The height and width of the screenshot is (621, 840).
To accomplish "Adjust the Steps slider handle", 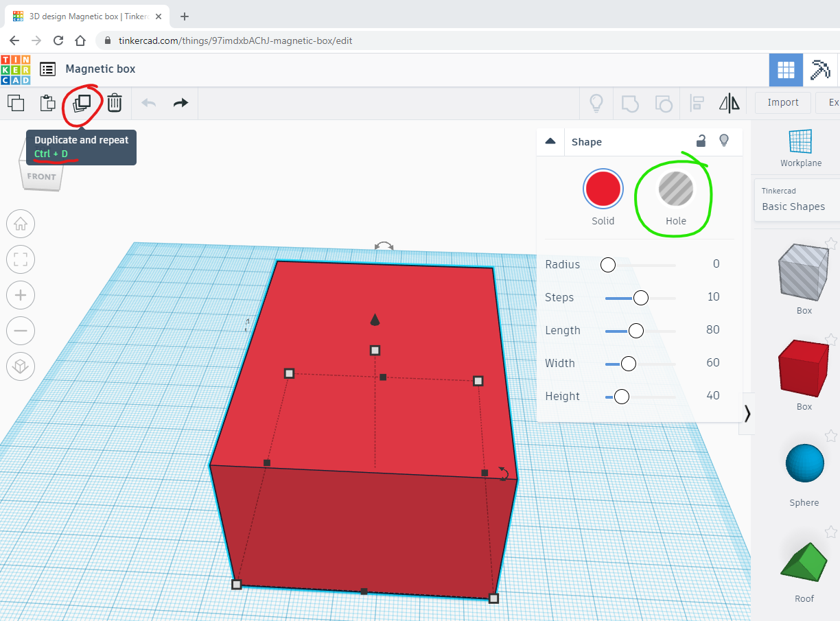I will pos(640,298).
